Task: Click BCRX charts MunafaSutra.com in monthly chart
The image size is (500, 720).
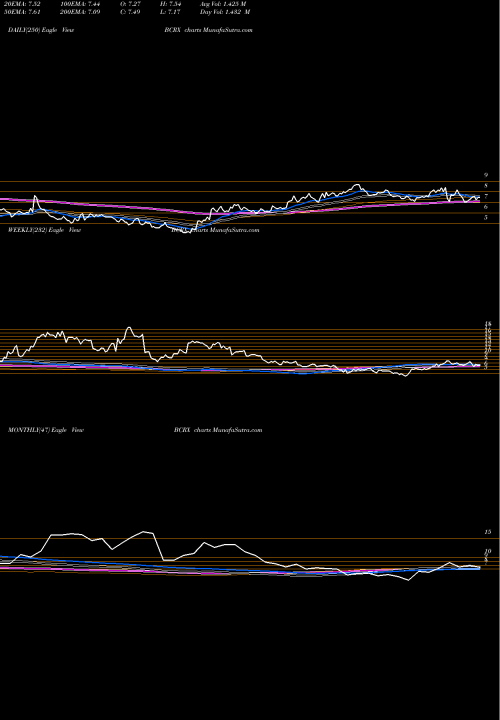Action: coord(218,430)
